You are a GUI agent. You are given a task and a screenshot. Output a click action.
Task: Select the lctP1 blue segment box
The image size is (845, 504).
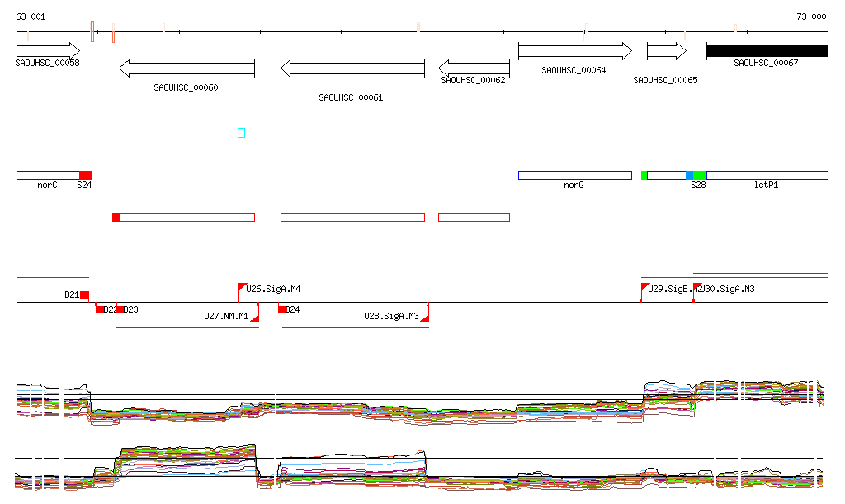(767, 175)
